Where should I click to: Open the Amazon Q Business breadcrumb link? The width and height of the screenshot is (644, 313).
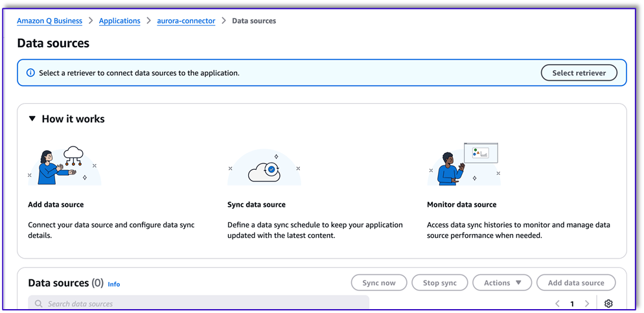(x=49, y=21)
